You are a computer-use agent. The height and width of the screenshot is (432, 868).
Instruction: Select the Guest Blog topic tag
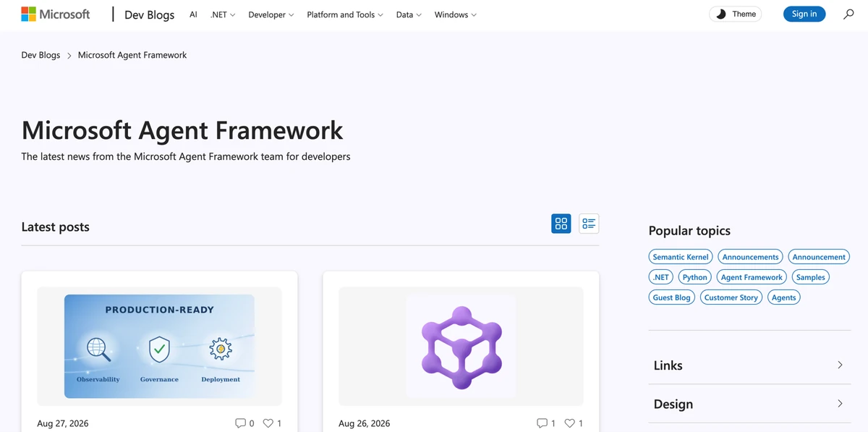[x=672, y=297]
